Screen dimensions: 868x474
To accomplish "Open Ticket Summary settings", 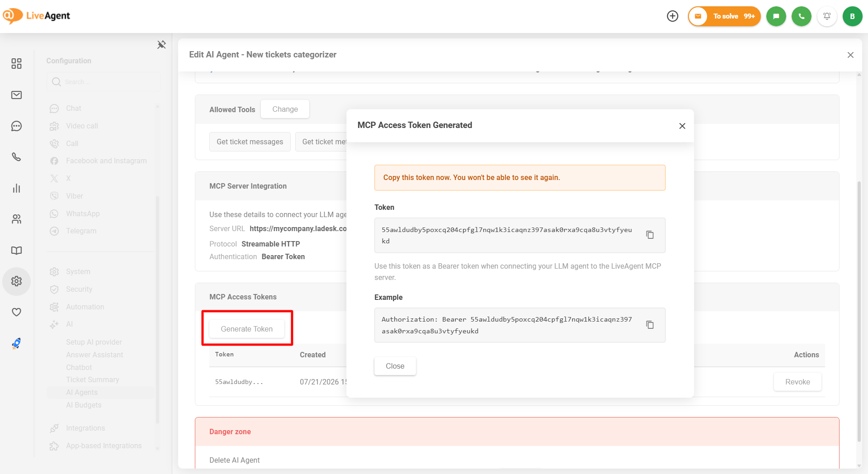I will coord(93,380).
